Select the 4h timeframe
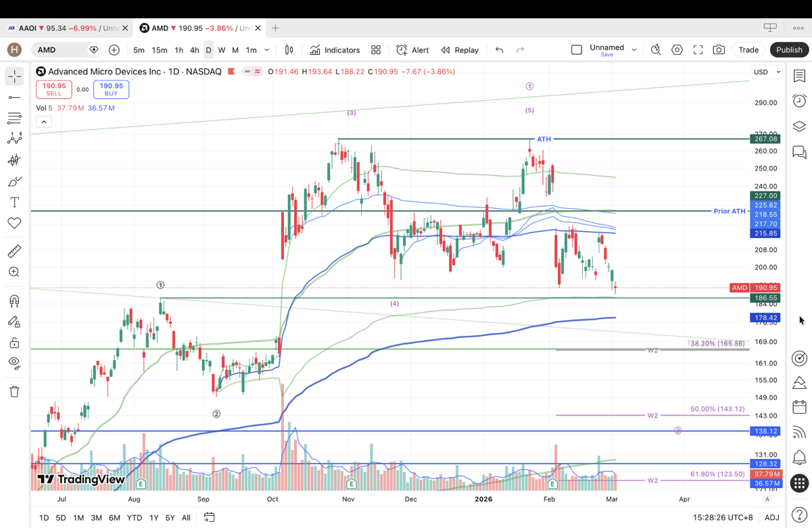812x528 pixels. (x=194, y=50)
